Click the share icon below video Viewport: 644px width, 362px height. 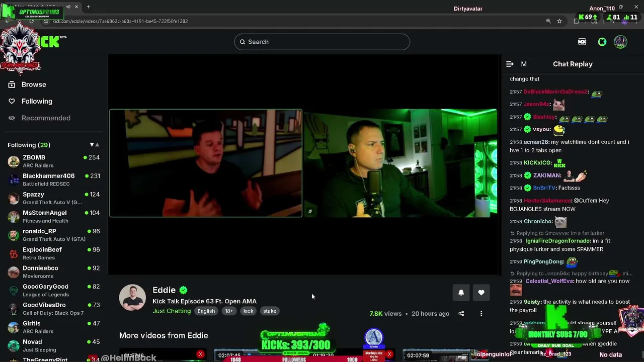(x=461, y=313)
